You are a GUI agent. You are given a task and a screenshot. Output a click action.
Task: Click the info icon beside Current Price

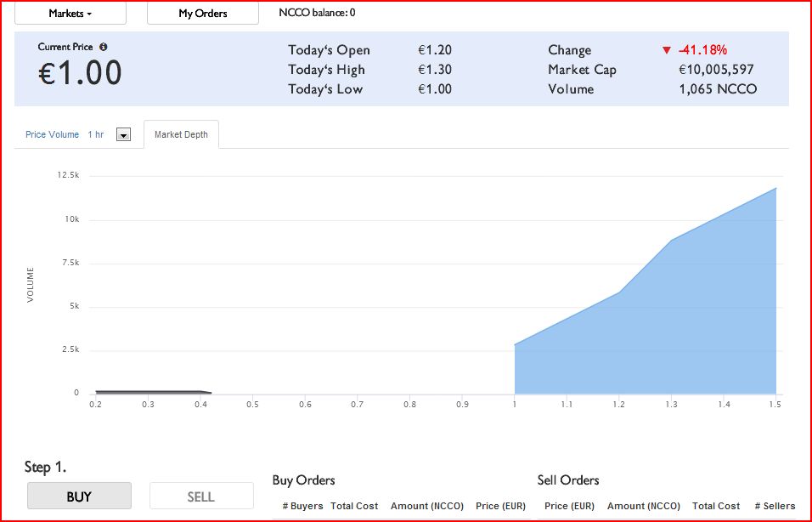coord(104,48)
